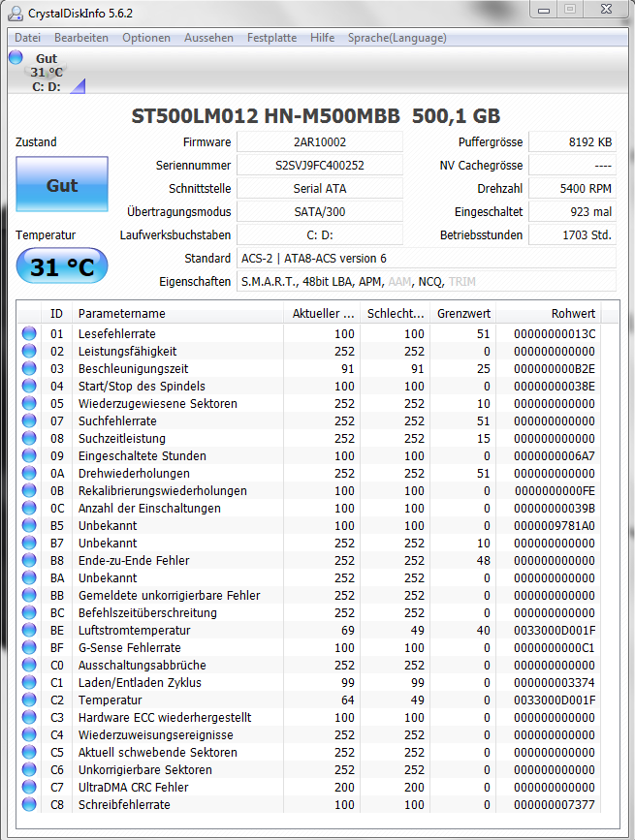635x840 pixels.
Task: Click the drive status orb beside Gut
Action: tap(16, 57)
